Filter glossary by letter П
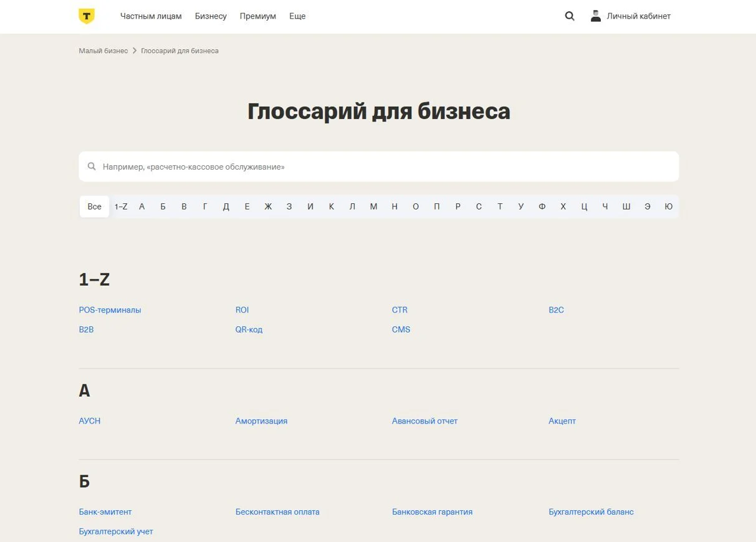 pyautogui.click(x=437, y=206)
